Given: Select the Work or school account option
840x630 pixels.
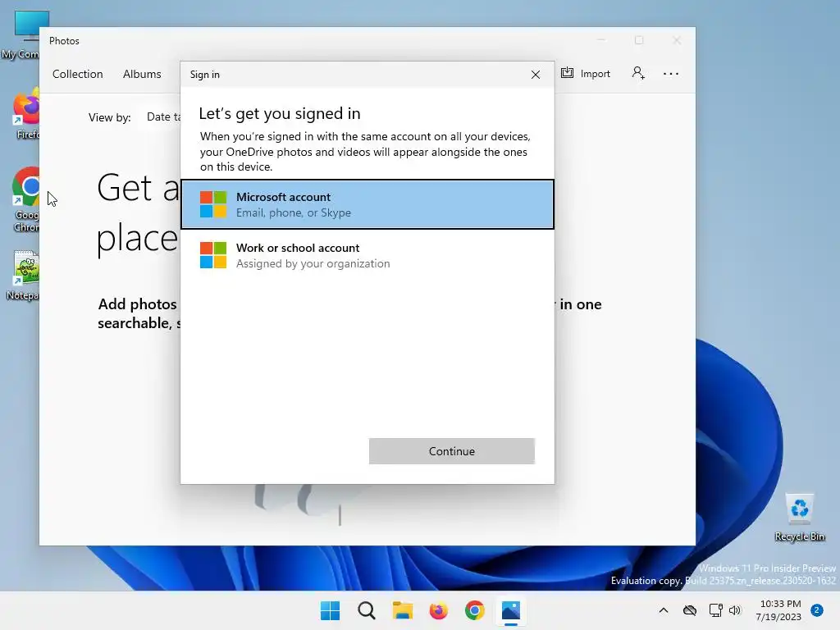Looking at the screenshot, I should [367, 256].
